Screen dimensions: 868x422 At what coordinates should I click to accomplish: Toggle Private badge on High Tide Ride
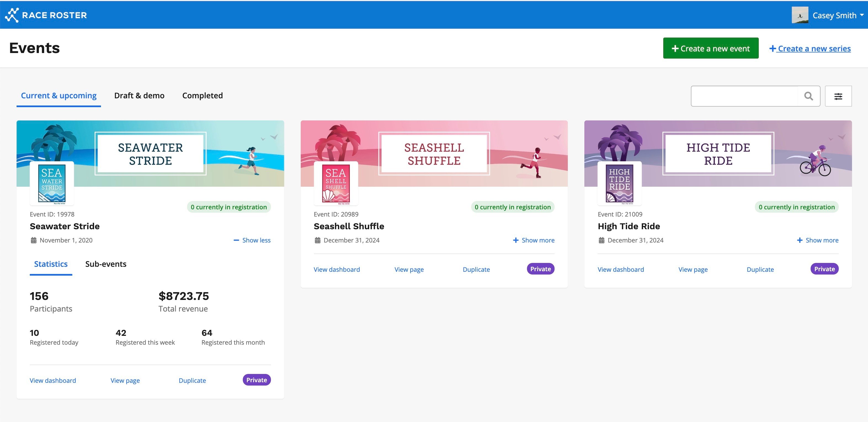[x=824, y=269]
